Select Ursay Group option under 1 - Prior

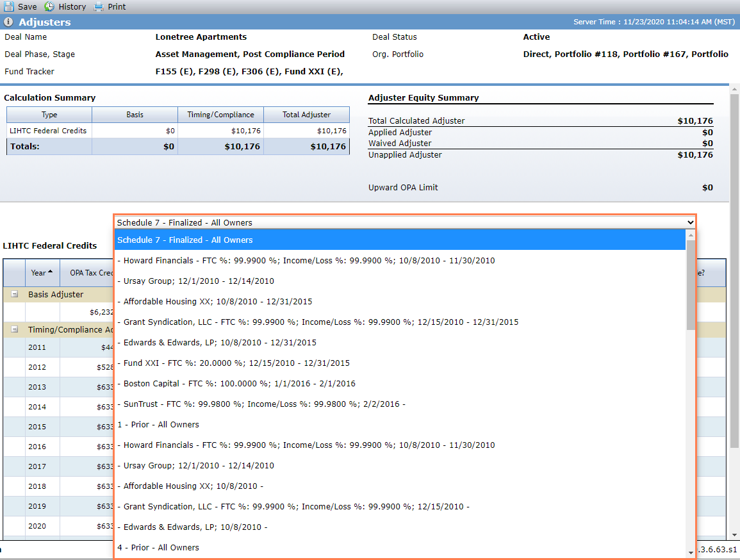point(400,466)
